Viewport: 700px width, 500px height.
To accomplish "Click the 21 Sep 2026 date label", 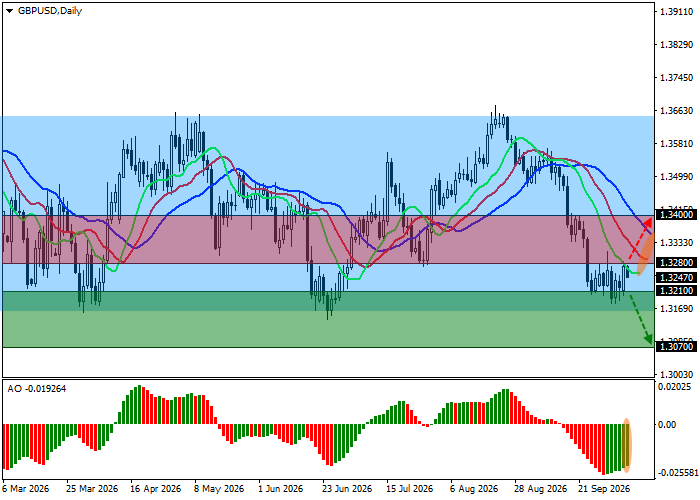I will coord(604,489).
